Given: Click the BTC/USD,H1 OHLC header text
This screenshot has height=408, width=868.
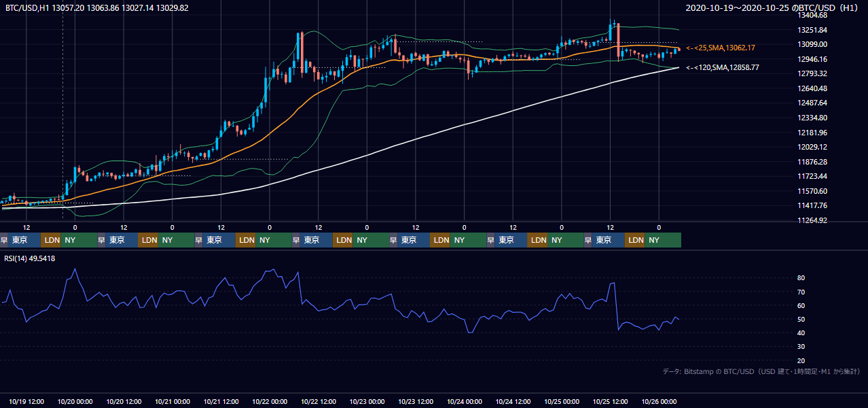Looking at the screenshot, I should [97, 8].
